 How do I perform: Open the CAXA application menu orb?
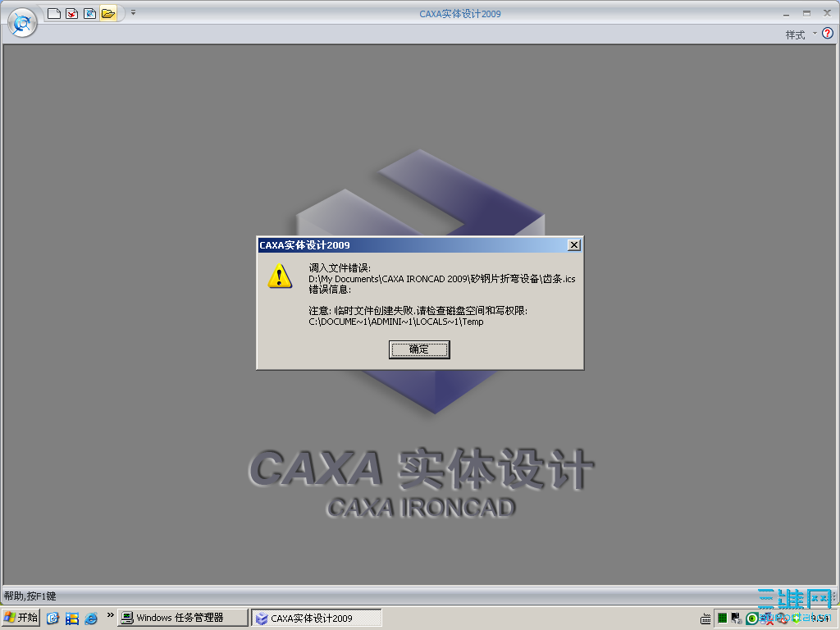[x=22, y=23]
